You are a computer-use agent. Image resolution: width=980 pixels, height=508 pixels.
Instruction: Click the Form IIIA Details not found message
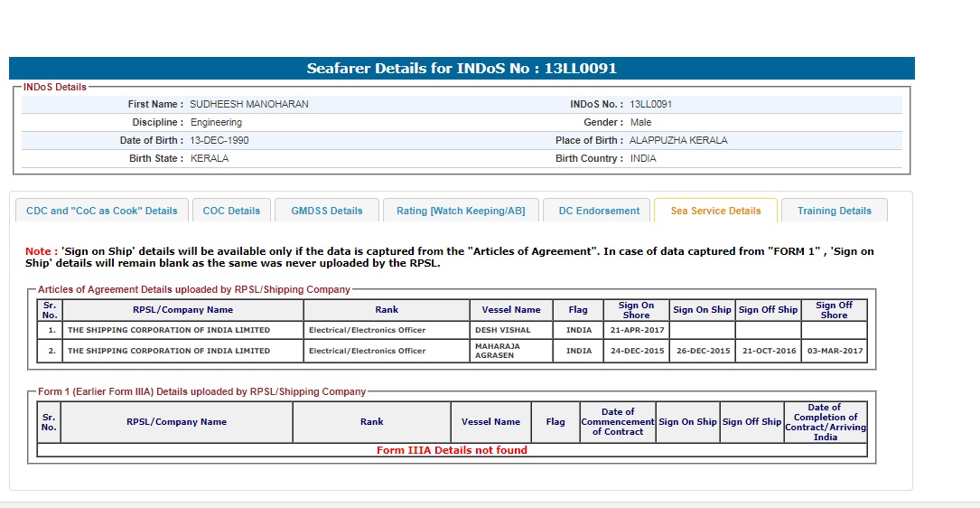[x=452, y=450]
